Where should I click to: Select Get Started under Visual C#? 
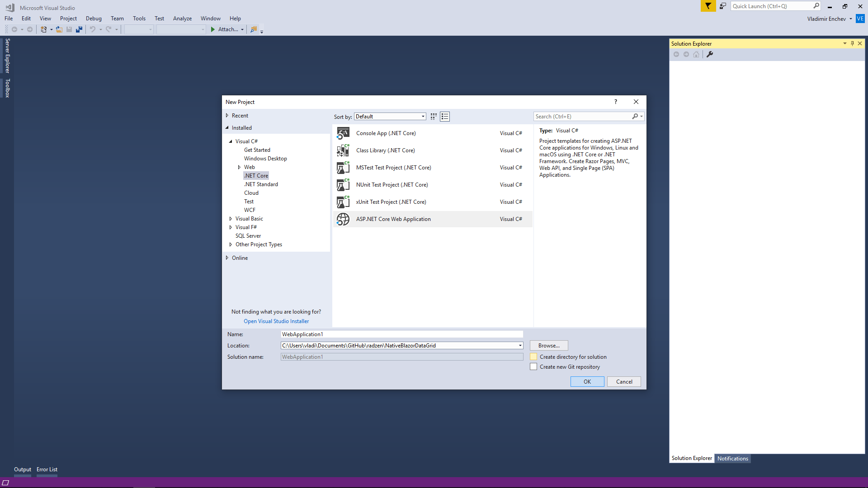(x=257, y=150)
